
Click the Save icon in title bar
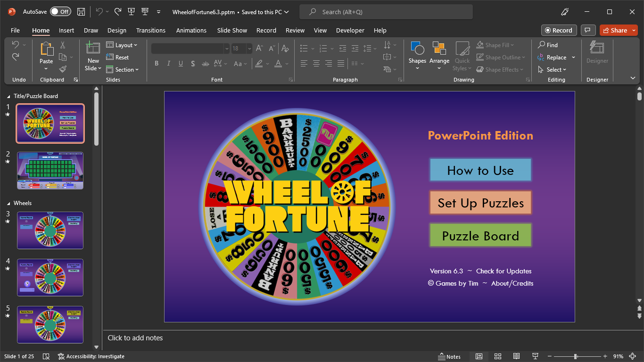(x=81, y=12)
